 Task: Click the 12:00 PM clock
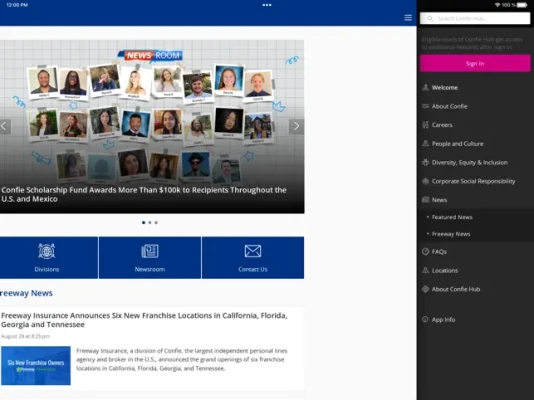[x=17, y=5]
